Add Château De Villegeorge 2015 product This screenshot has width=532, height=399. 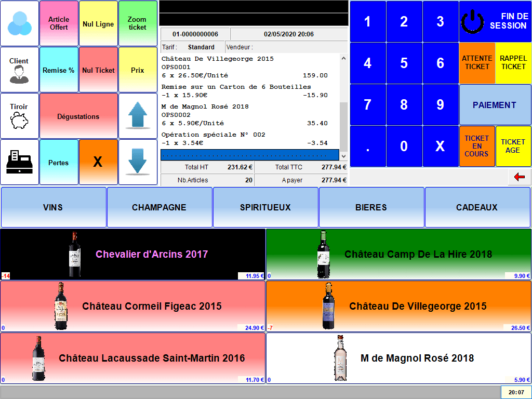pos(398,306)
